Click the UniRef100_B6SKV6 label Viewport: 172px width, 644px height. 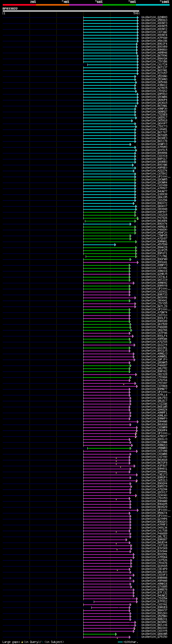coord(154,298)
